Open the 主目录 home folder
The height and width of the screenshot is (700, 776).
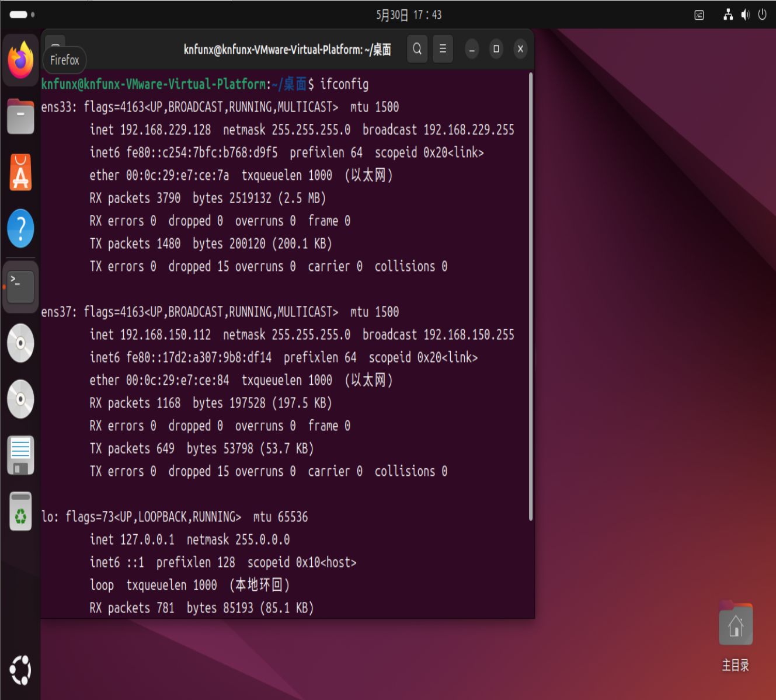point(735,636)
